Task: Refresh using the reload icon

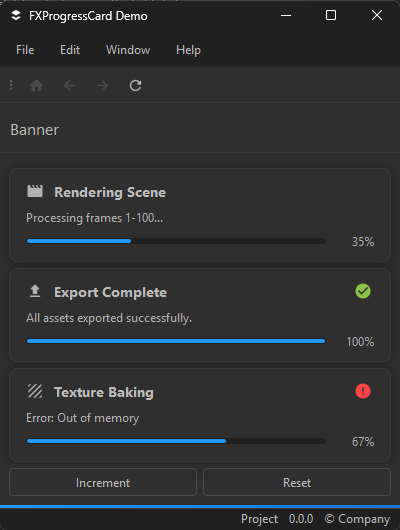Action: 135,86
